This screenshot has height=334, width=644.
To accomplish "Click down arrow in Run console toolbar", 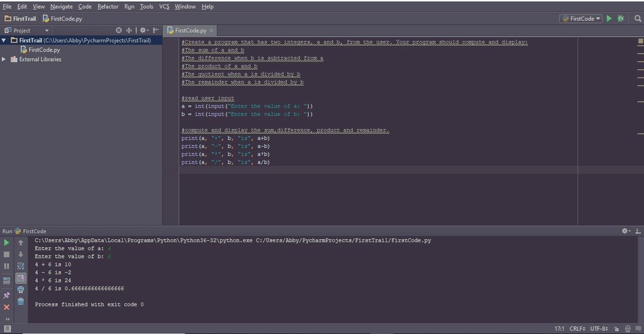I will tap(21, 254).
